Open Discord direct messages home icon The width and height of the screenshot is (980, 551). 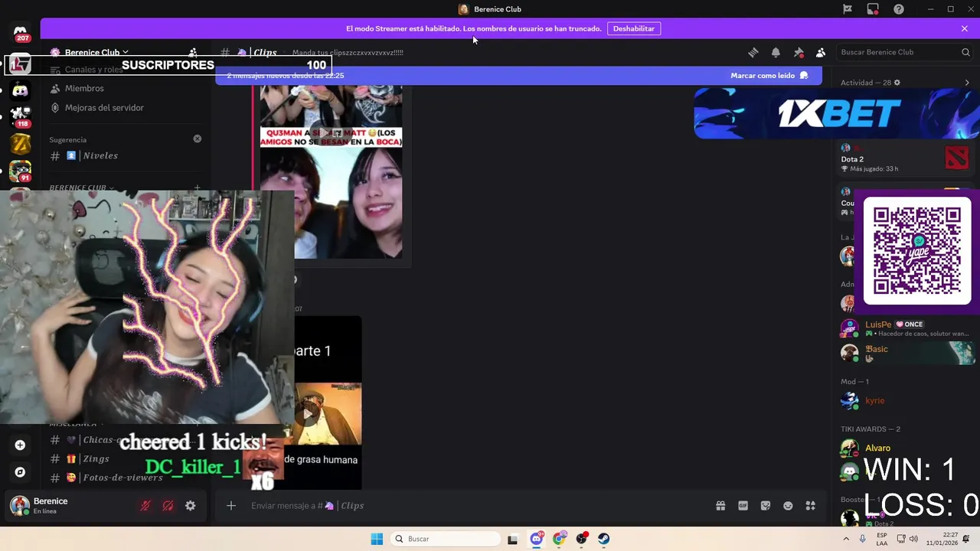click(x=21, y=32)
